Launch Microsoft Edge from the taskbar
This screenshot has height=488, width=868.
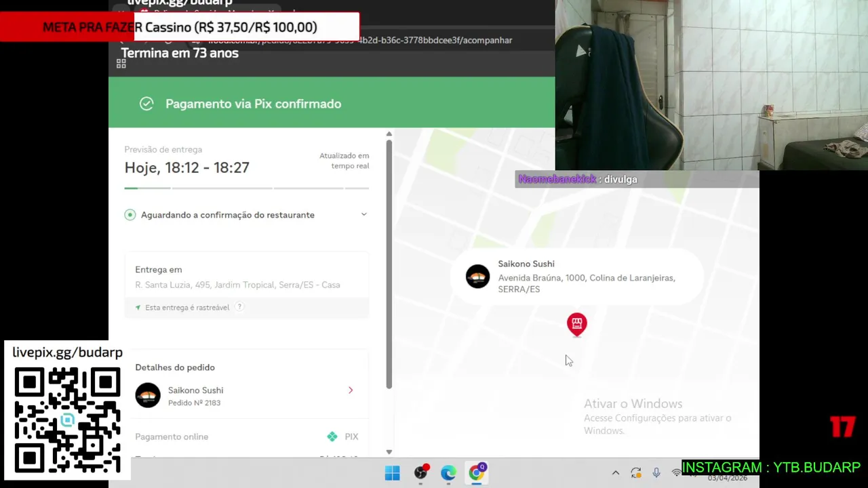coord(448,473)
